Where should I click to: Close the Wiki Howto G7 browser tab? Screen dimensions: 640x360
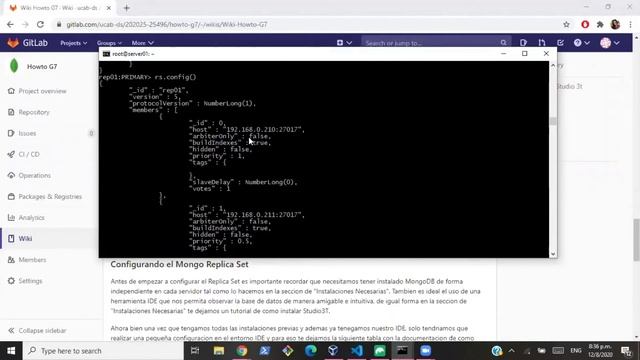click(x=109, y=8)
